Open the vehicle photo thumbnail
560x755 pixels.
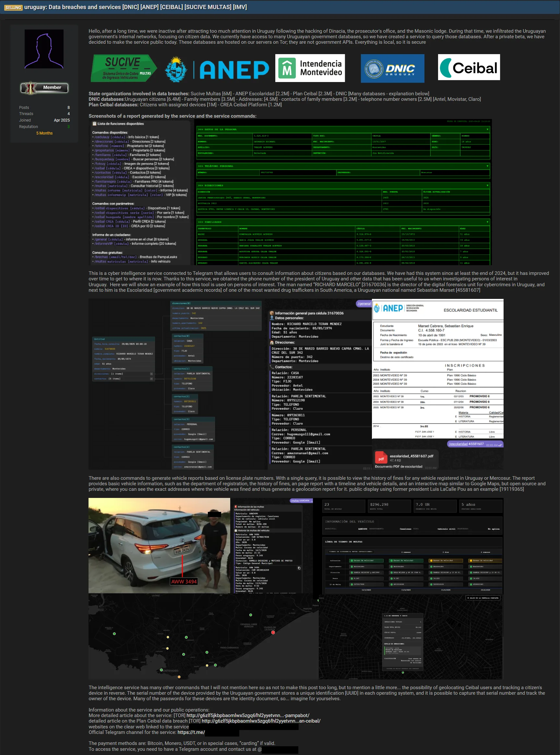tap(159, 545)
